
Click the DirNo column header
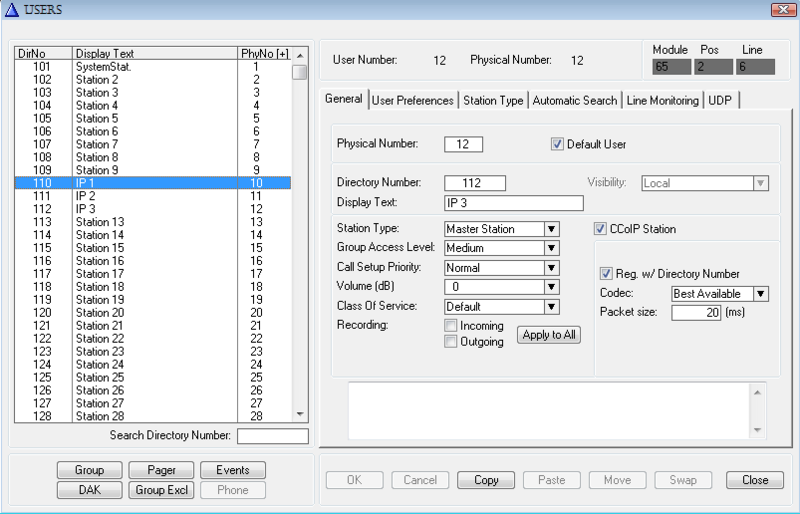tap(43, 54)
